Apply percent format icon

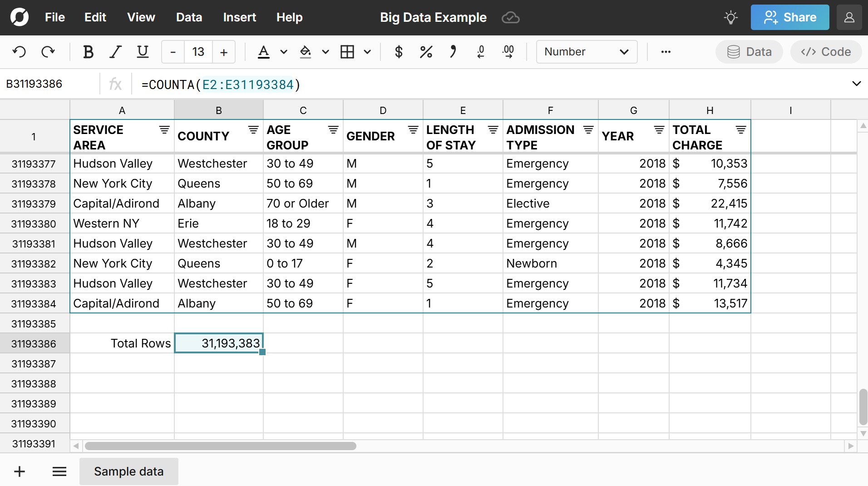pyautogui.click(x=426, y=52)
